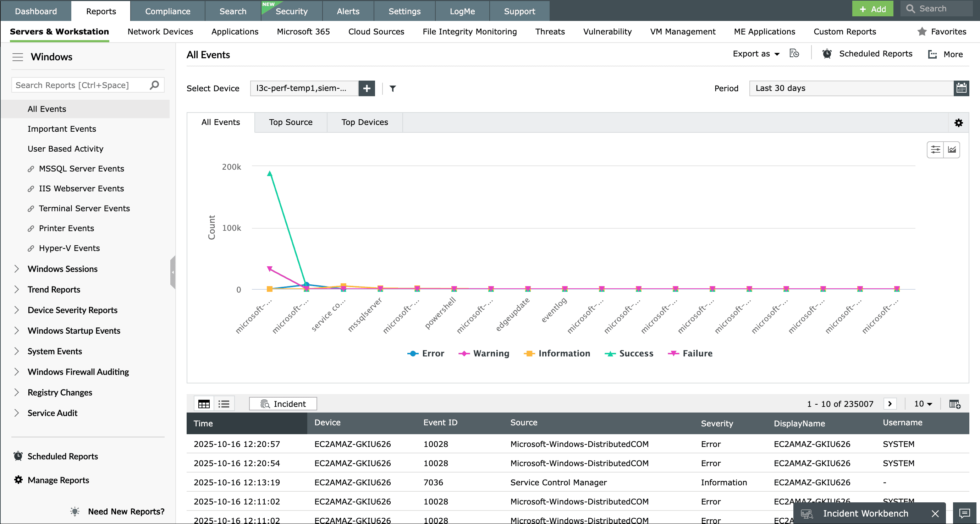Open the Export as dropdown
The width and height of the screenshot is (980, 524).
point(756,54)
